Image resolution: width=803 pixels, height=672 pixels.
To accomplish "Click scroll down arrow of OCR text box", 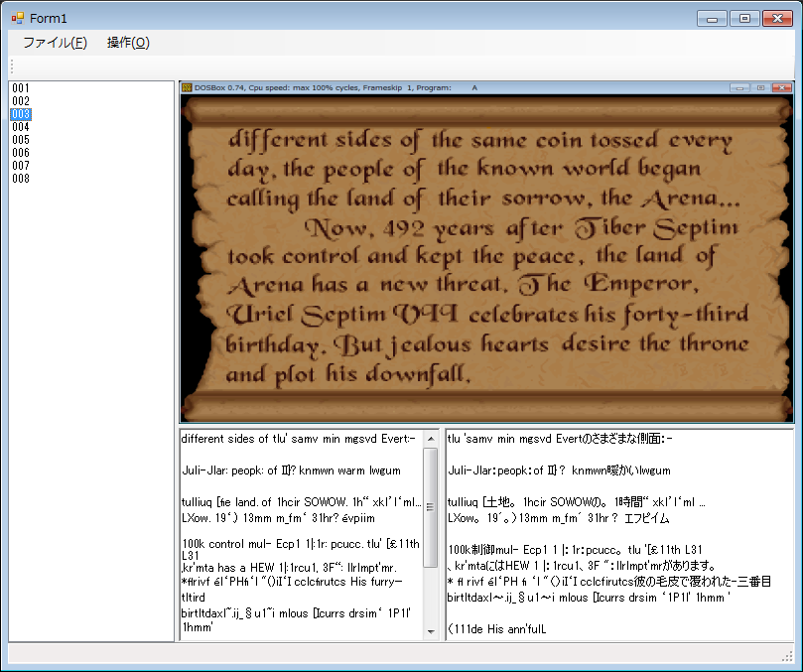I will click(x=431, y=631).
